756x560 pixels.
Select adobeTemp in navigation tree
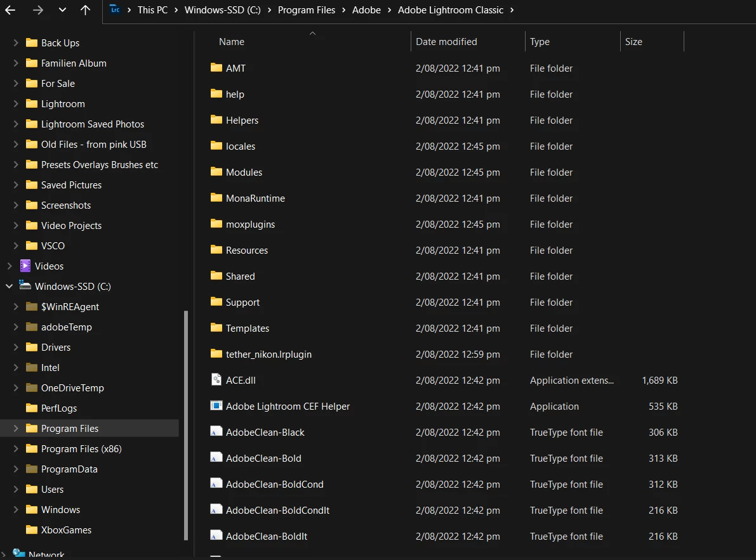[67, 327]
